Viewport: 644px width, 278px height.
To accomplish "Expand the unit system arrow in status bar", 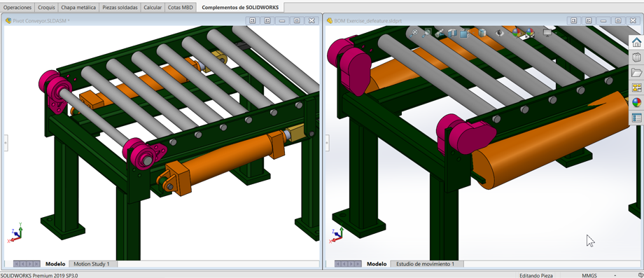I will 615,275.
